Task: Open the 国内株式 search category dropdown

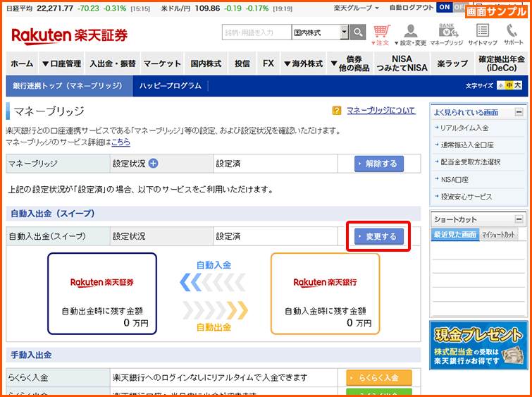Action: pos(321,32)
